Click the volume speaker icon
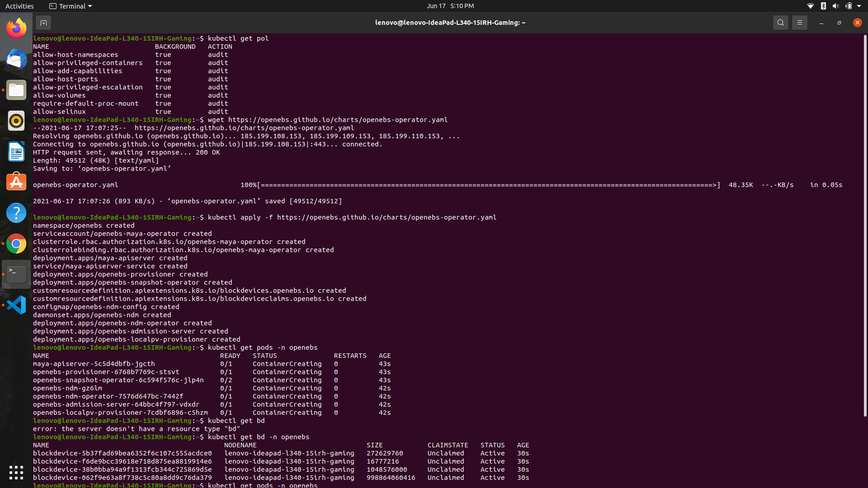The width and height of the screenshot is (868, 488). pyautogui.click(x=835, y=6)
